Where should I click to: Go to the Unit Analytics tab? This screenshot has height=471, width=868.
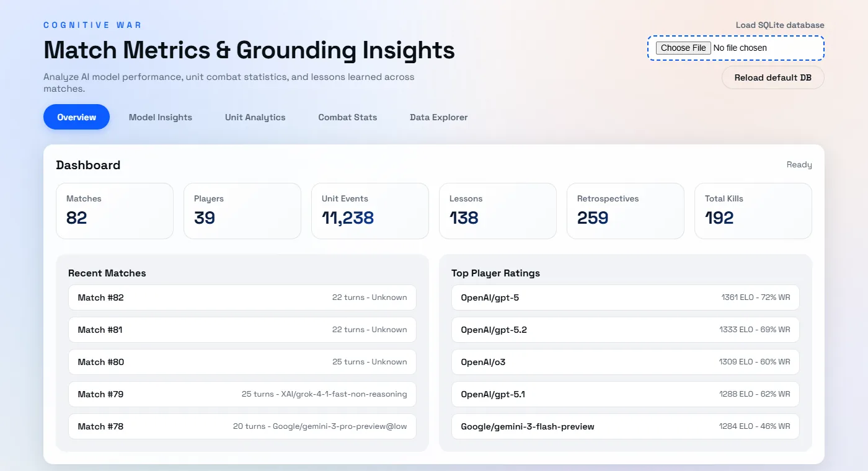coord(255,117)
